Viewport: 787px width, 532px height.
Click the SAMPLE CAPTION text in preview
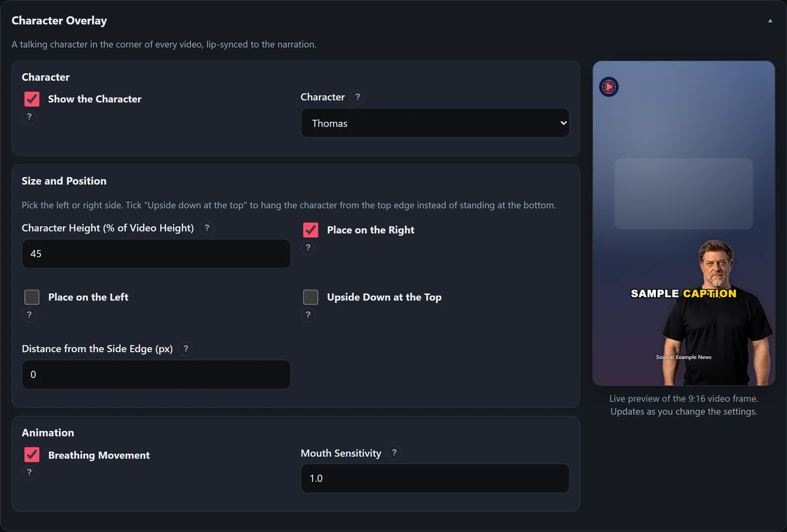(x=683, y=294)
